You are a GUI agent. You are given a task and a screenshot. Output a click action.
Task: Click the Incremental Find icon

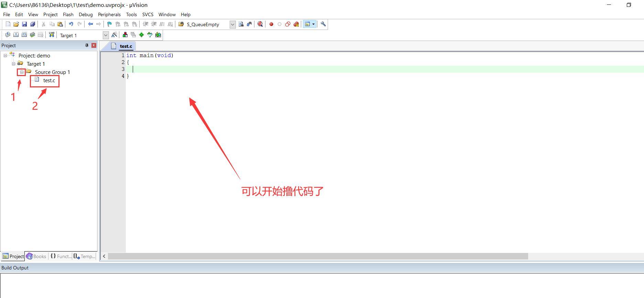[x=249, y=24]
